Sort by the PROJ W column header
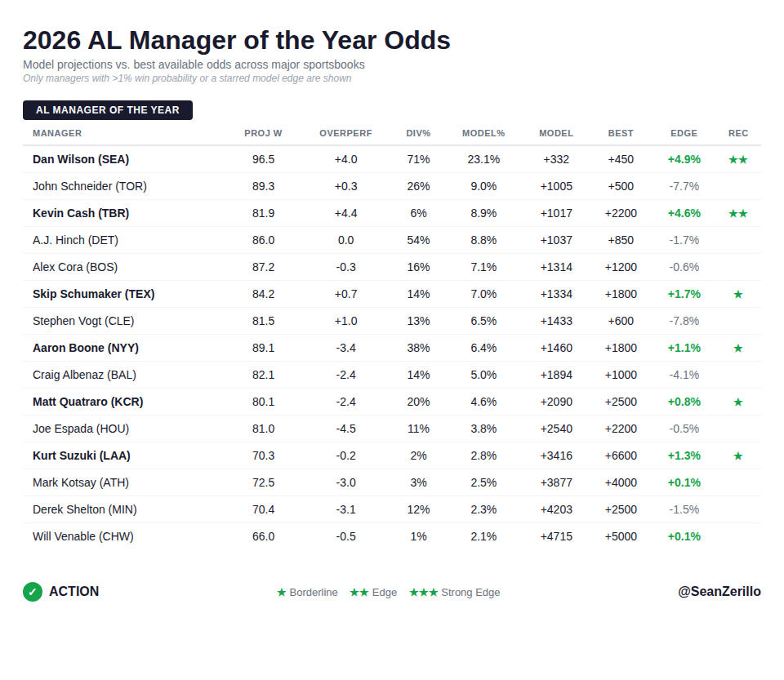The image size is (784, 680). pos(263,133)
